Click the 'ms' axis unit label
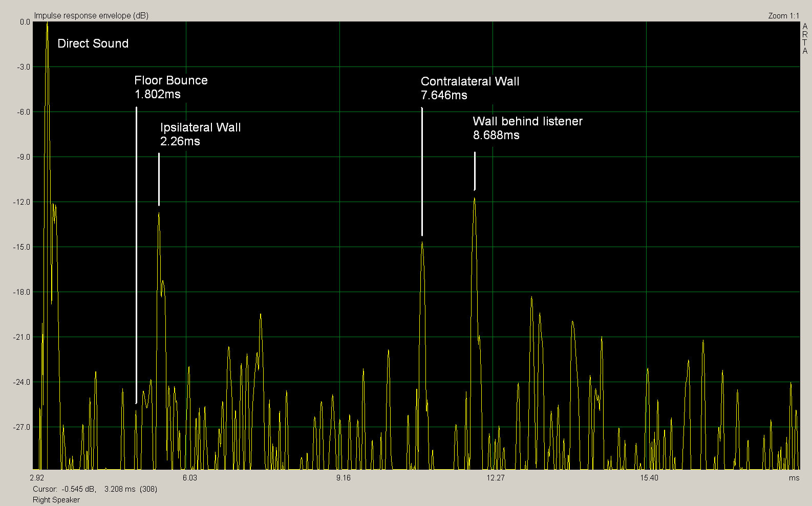Image resolution: width=812 pixels, height=506 pixels. [x=794, y=478]
